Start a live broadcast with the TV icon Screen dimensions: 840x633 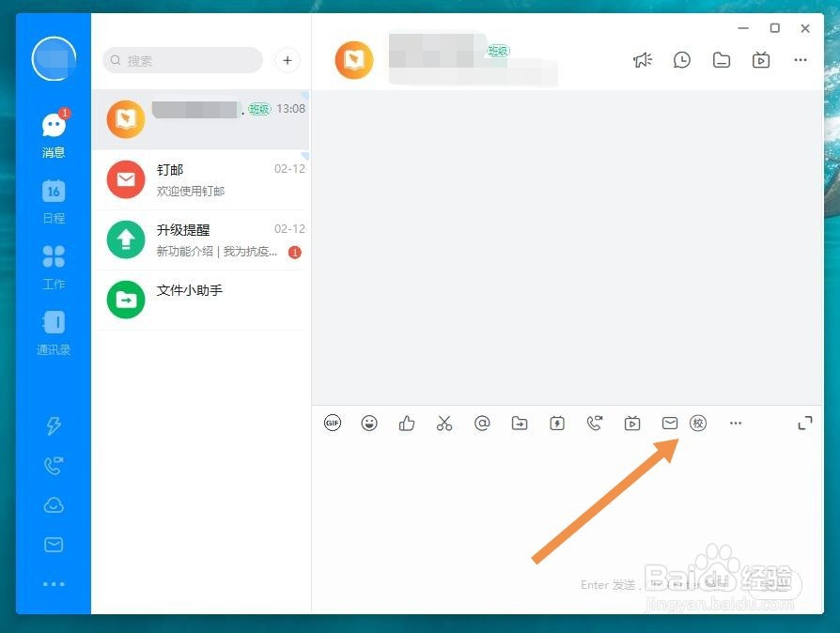tap(632, 423)
